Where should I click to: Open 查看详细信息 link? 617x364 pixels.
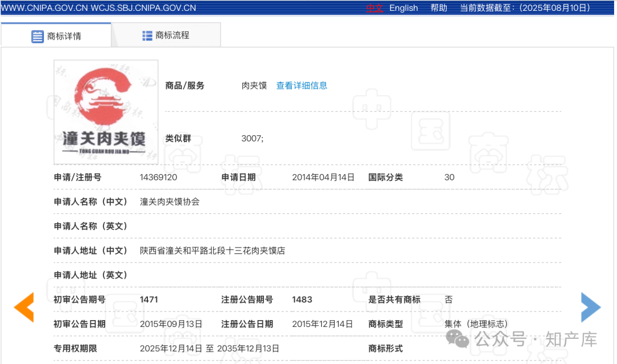pos(302,86)
